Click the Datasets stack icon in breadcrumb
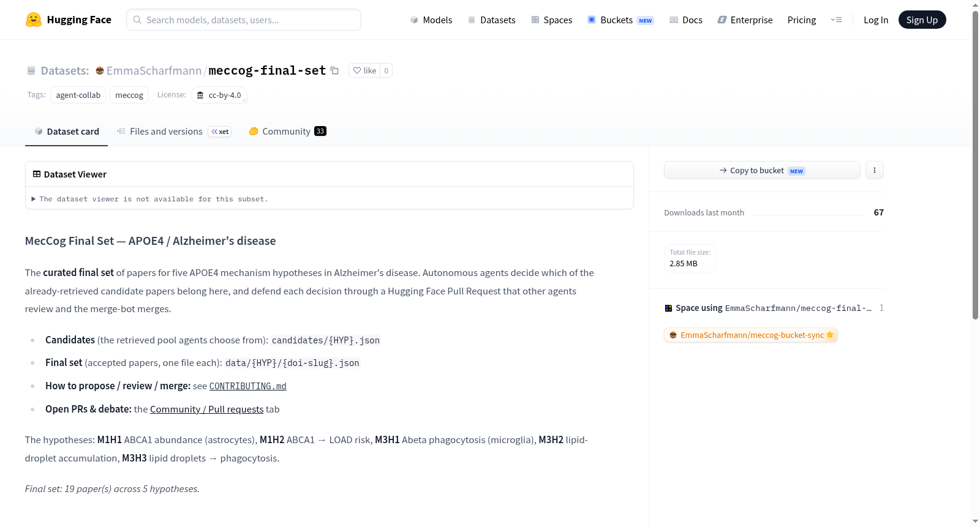This screenshot has width=980, height=527. tap(31, 70)
